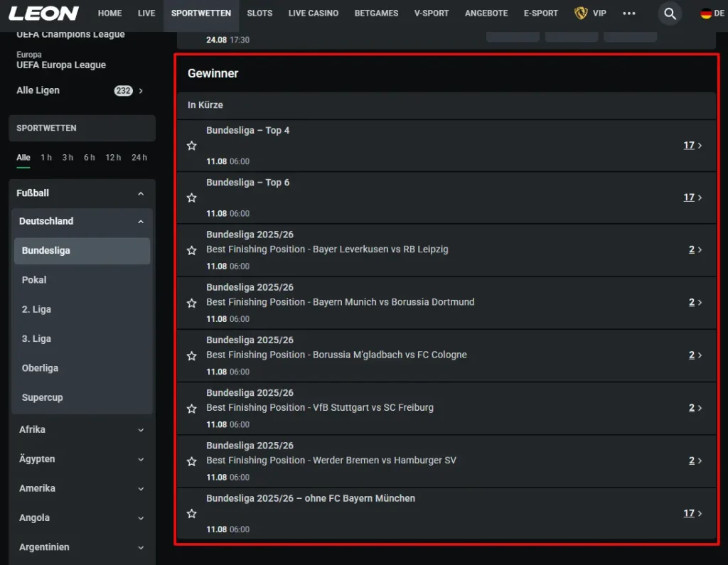Open ANGEBOTE in the navigation
The height and width of the screenshot is (565, 728).
(x=486, y=13)
